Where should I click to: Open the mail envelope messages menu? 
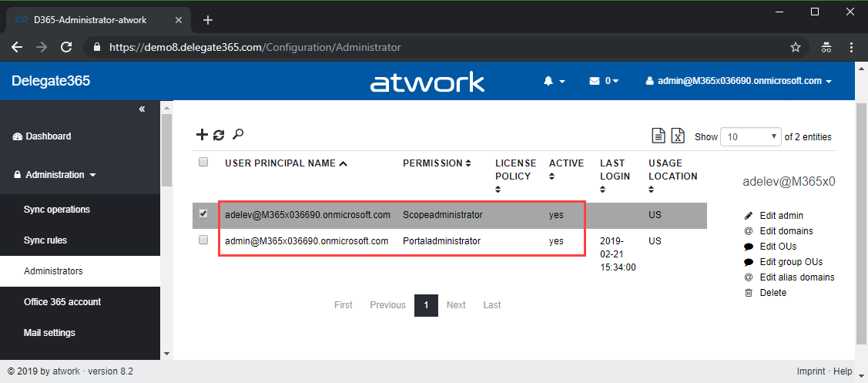[604, 81]
